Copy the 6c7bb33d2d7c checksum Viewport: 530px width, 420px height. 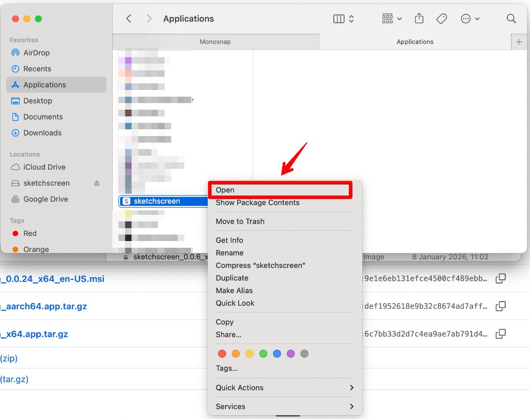coord(500,334)
